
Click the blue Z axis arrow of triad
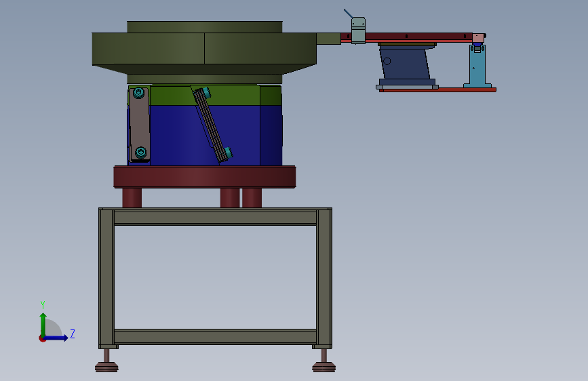click(x=56, y=338)
